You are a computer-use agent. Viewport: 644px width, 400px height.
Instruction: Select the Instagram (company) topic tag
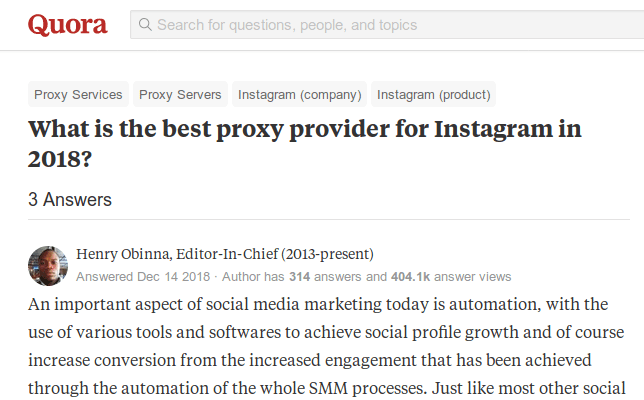coord(299,95)
